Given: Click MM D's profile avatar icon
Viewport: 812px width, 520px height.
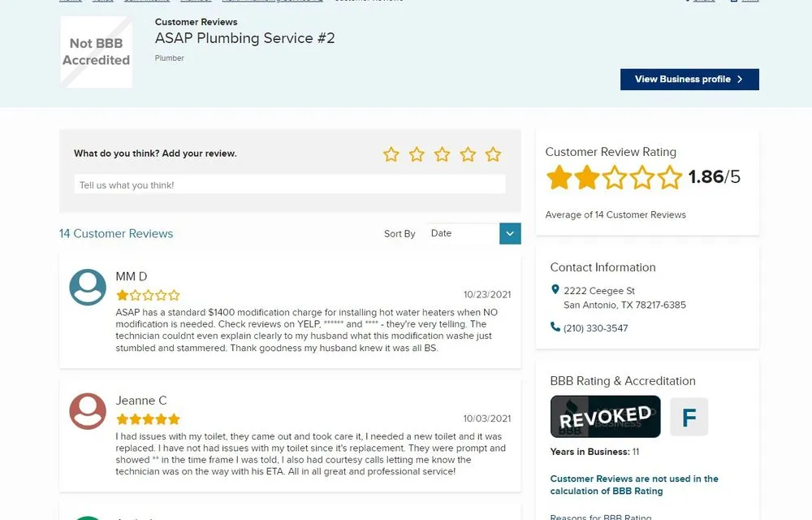Looking at the screenshot, I should point(88,287).
